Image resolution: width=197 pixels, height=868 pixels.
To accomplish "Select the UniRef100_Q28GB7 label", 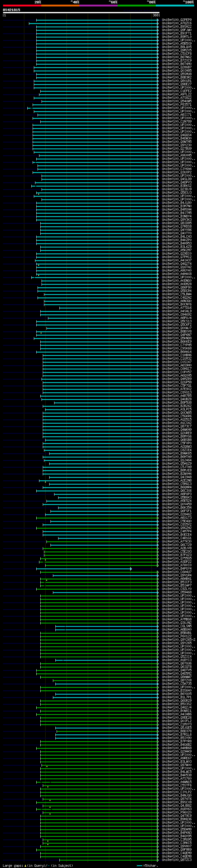I will tap(177, 67).
